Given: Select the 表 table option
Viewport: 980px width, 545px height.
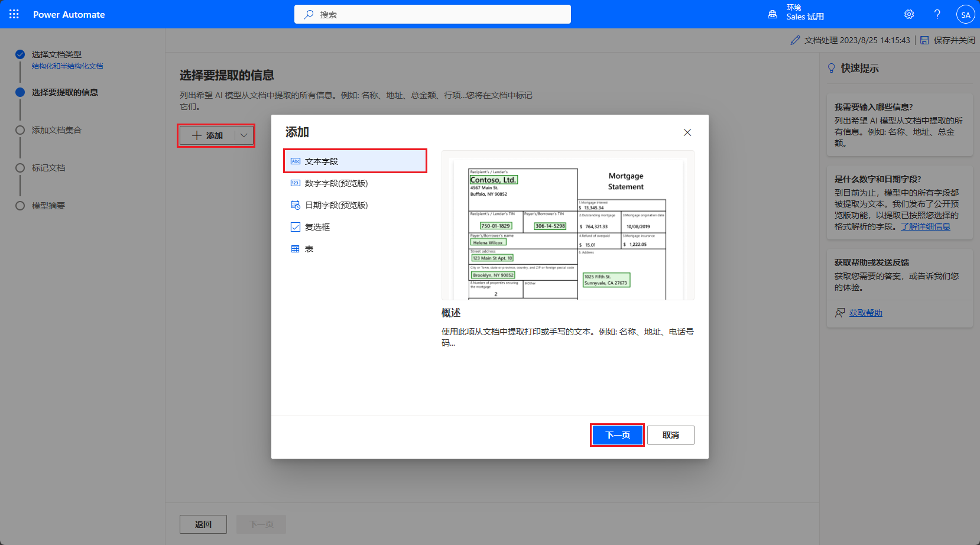Looking at the screenshot, I should [355, 249].
